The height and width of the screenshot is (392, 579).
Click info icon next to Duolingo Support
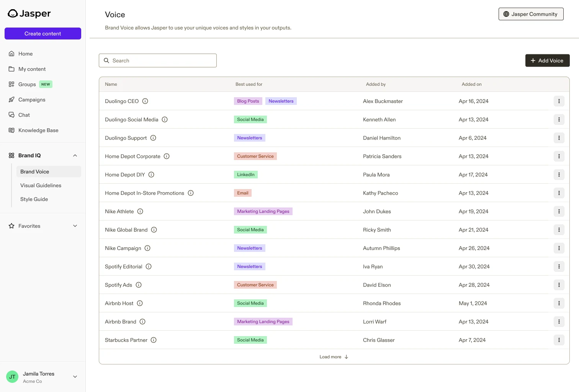point(153,138)
